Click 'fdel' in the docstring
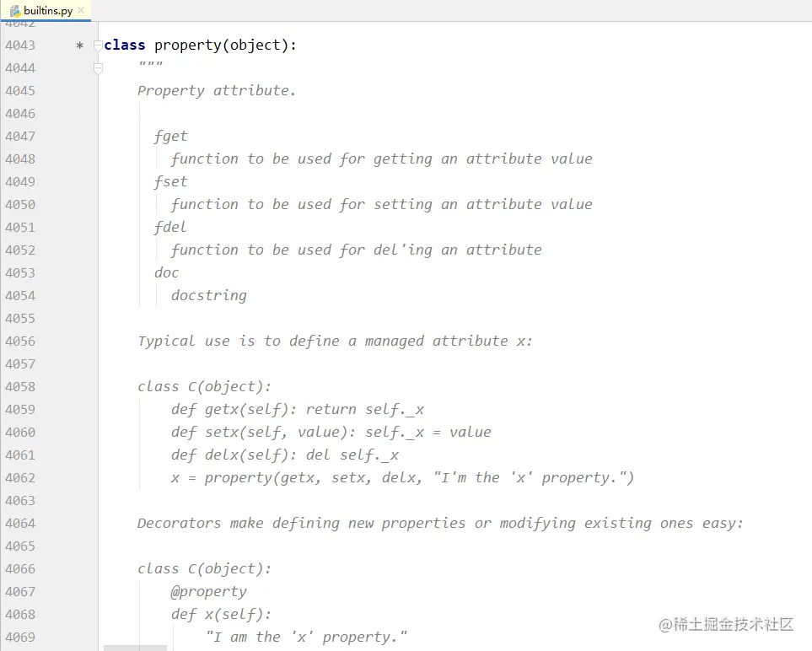The image size is (812, 651). point(171,228)
